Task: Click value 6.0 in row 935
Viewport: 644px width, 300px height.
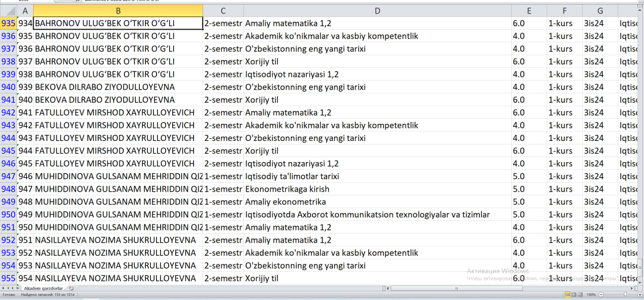Action: 529,23
